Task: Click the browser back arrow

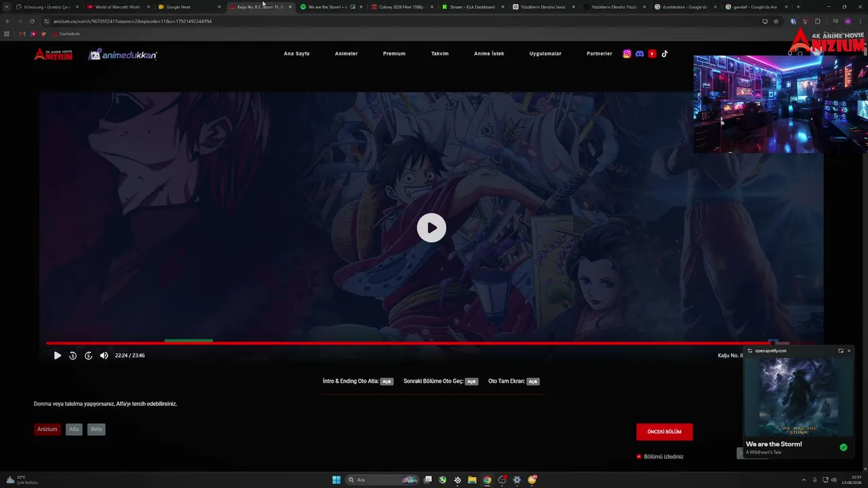Action: coord(7,21)
